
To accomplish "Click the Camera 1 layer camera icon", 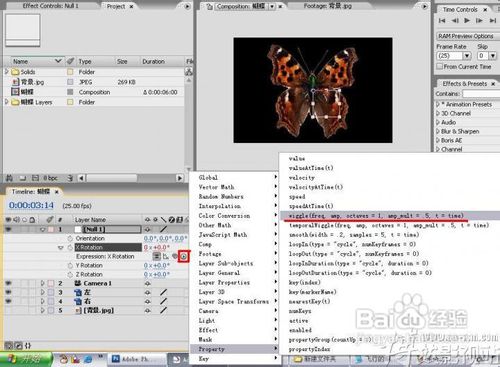I will [78, 283].
